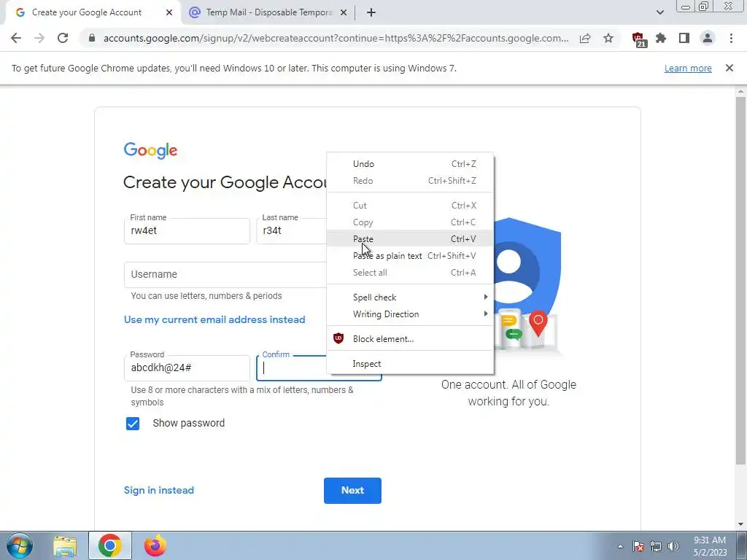Click the page's vertical scrollbar
Viewport: 747px width, 560px height.
click(741, 281)
